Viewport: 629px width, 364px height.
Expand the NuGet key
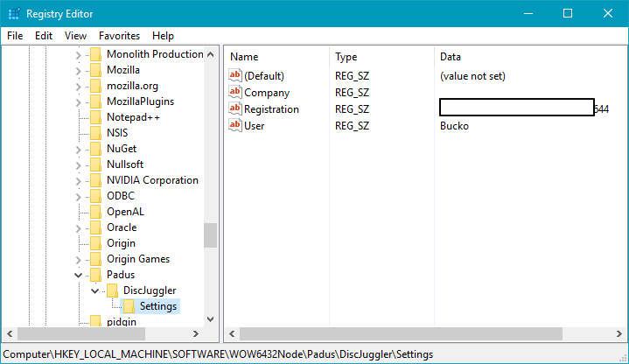[78, 150]
